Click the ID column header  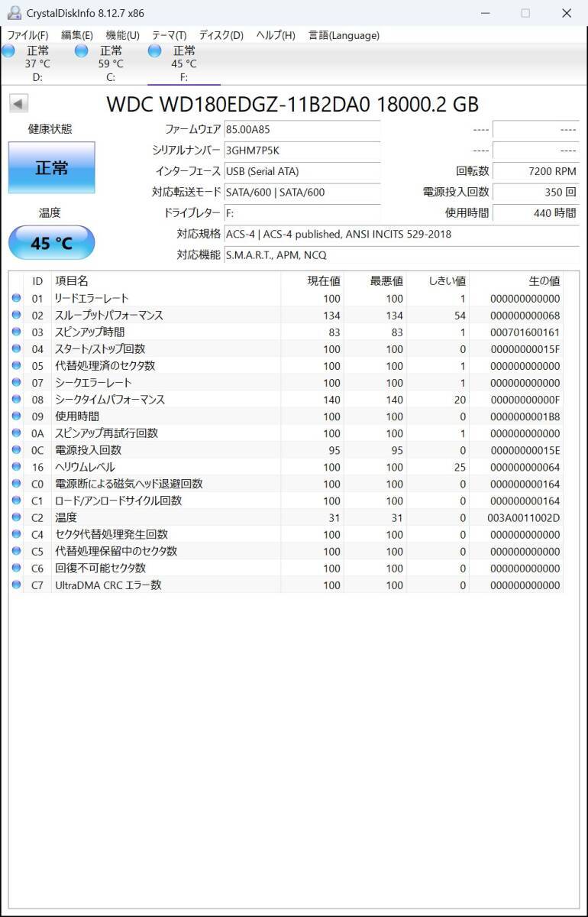(x=37, y=281)
